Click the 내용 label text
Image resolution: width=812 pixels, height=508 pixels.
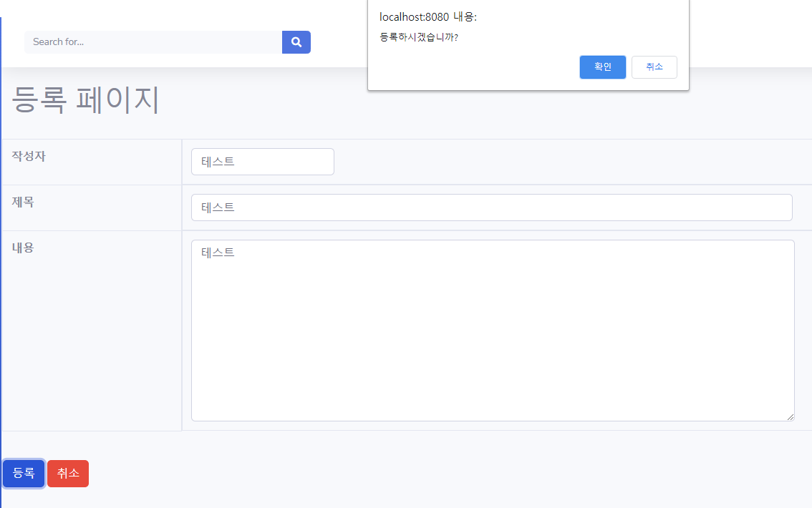click(x=23, y=248)
